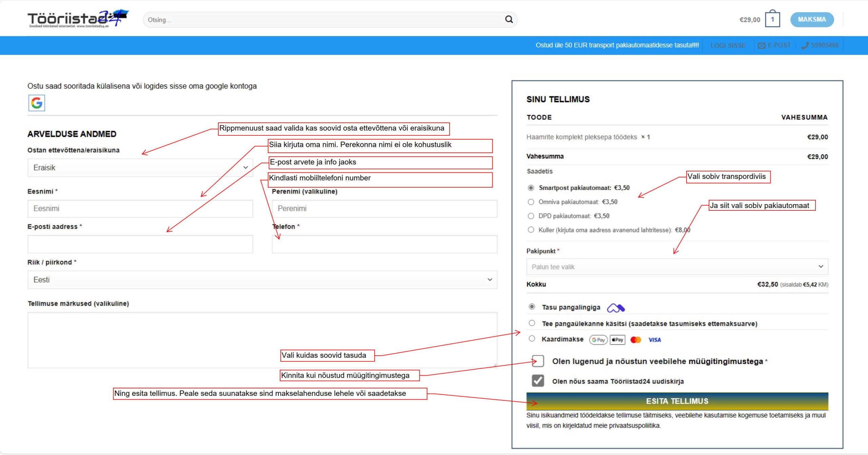Click the Google sign-in icon

click(37, 102)
